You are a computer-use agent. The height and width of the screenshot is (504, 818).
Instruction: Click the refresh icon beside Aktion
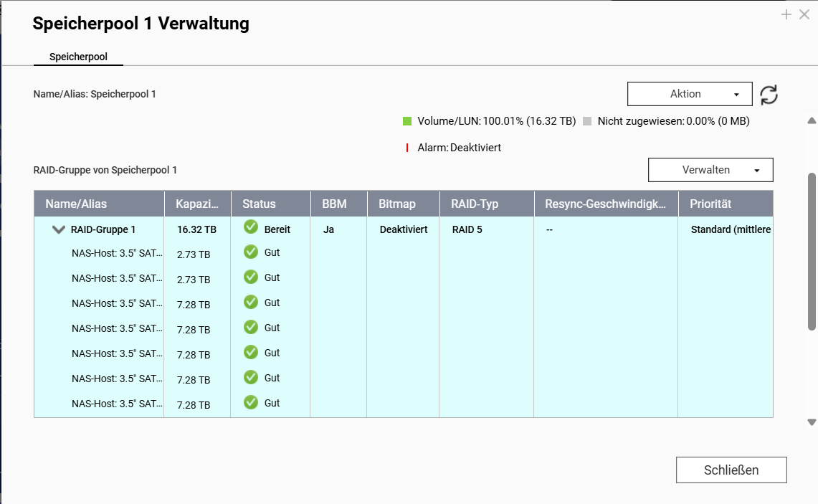point(769,95)
